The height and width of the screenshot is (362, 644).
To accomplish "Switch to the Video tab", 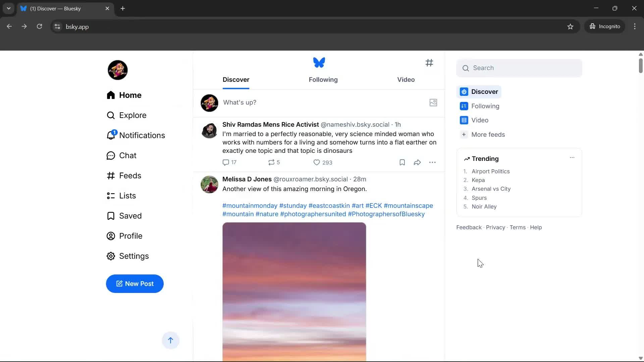I will pyautogui.click(x=406, y=80).
